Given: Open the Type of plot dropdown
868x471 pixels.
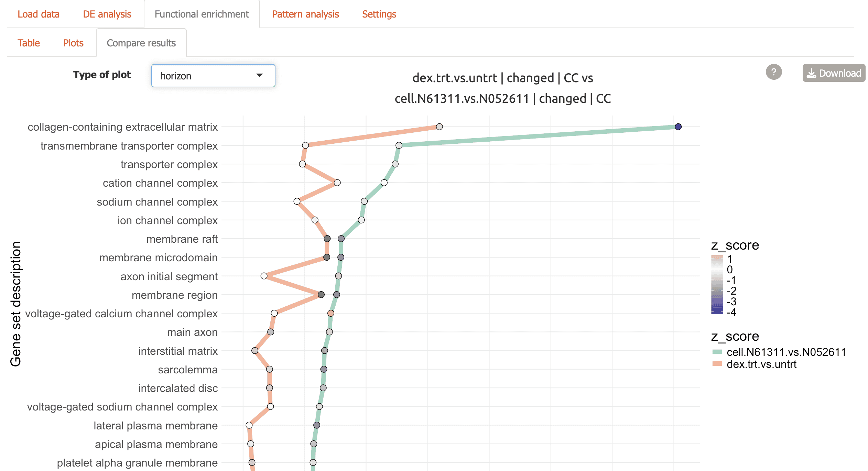Looking at the screenshot, I should 213,76.
